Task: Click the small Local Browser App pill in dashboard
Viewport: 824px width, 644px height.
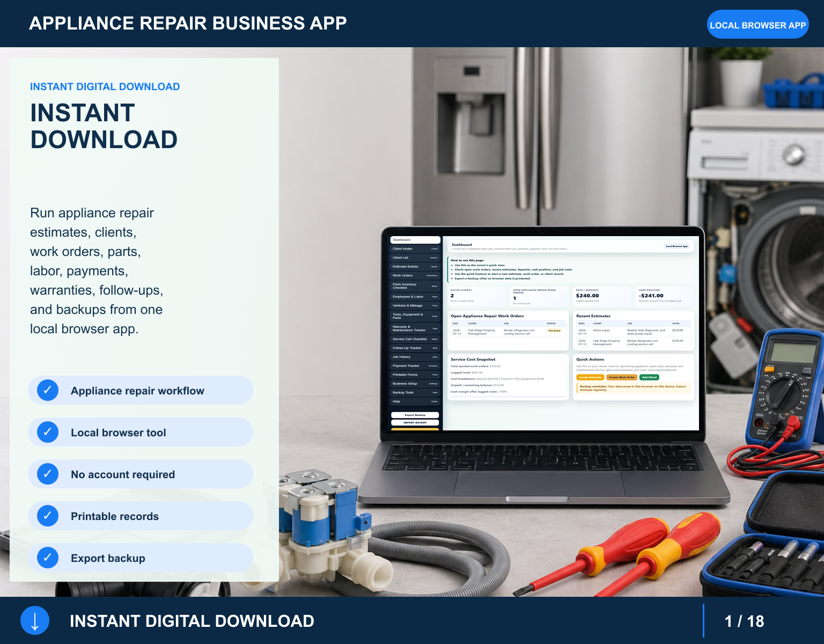Action: (676, 246)
